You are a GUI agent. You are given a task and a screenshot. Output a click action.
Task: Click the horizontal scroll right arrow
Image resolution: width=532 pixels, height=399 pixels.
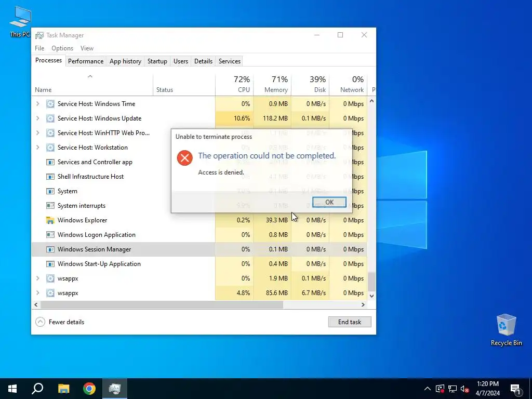(x=363, y=304)
